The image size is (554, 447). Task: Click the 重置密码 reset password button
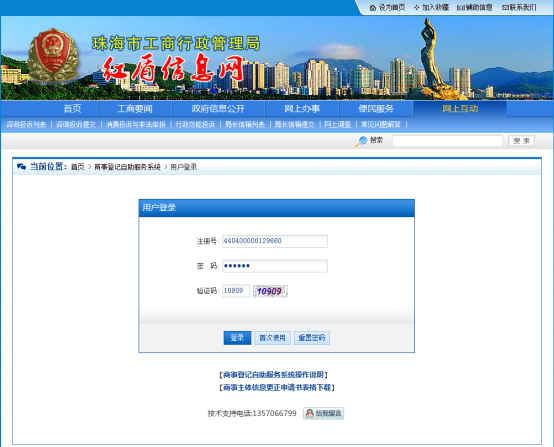(312, 338)
